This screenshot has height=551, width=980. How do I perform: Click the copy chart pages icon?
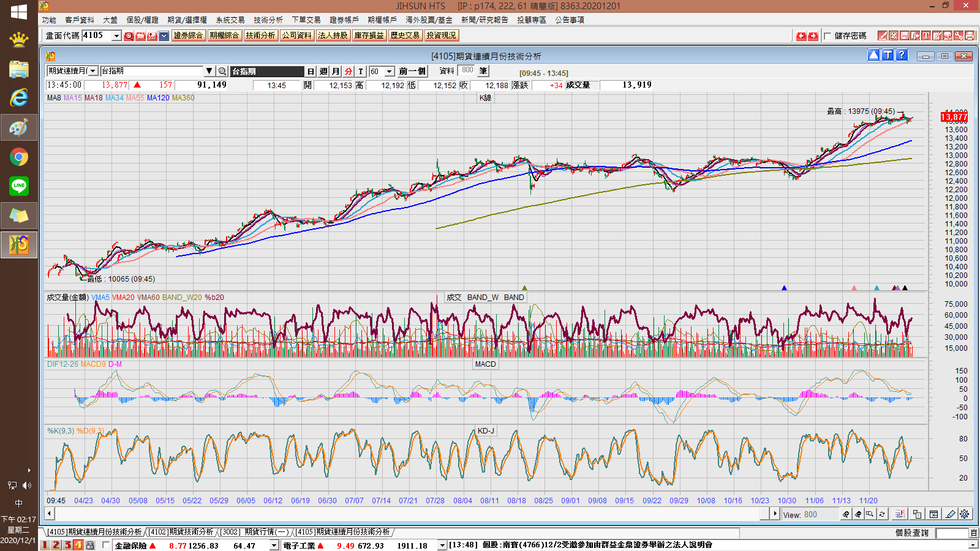click(917, 514)
